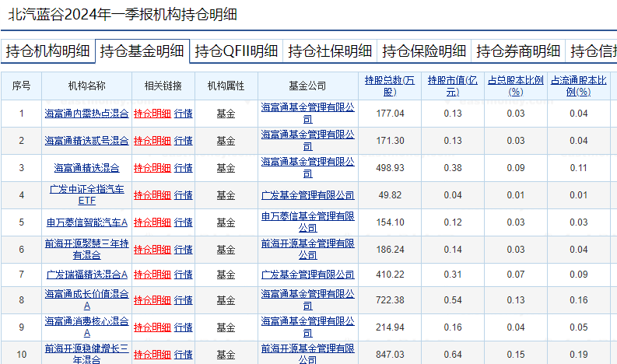This screenshot has height=364, width=617.
Task: Open 广发基金管理有限公司 in row 4
Action: click(307, 195)
